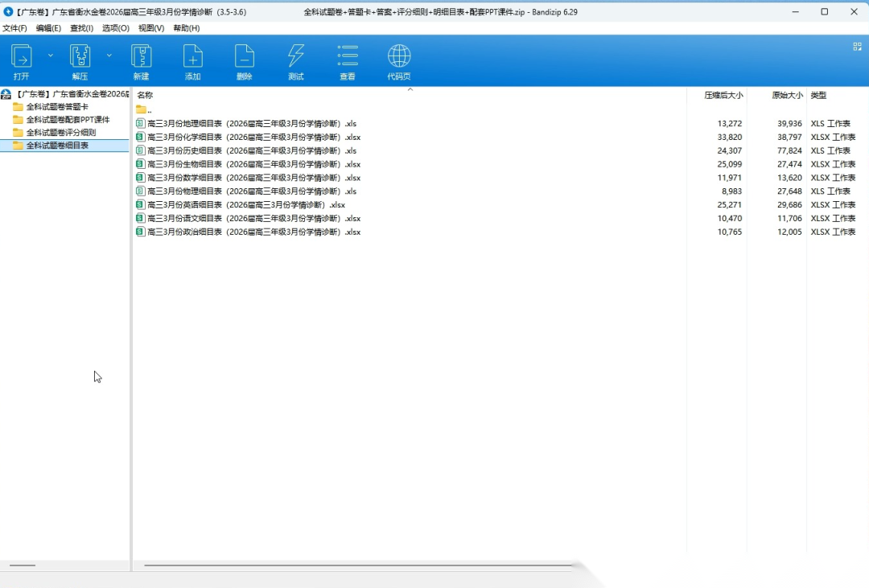The height and width of the screenshot is (588, 869).
Task: Click the 添加 (Add files) icon
Action: click(192, 57)
